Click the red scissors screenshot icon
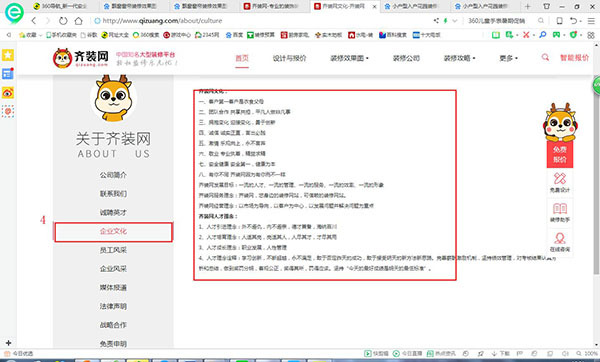 tap(526, 35)
